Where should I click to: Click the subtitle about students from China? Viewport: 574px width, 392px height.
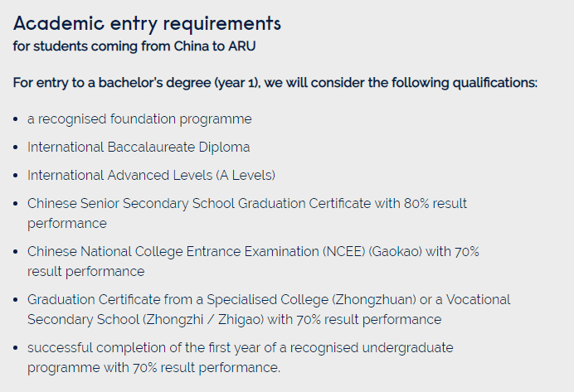(x=134, y=46)
